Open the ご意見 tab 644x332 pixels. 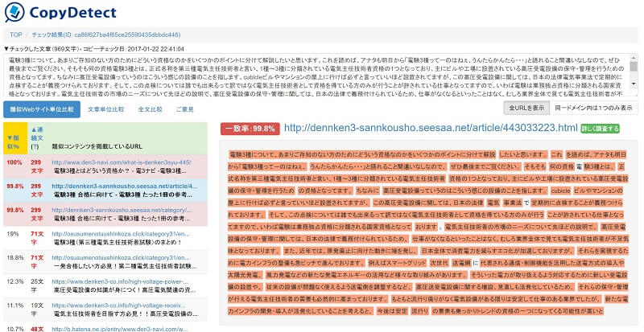185,109
